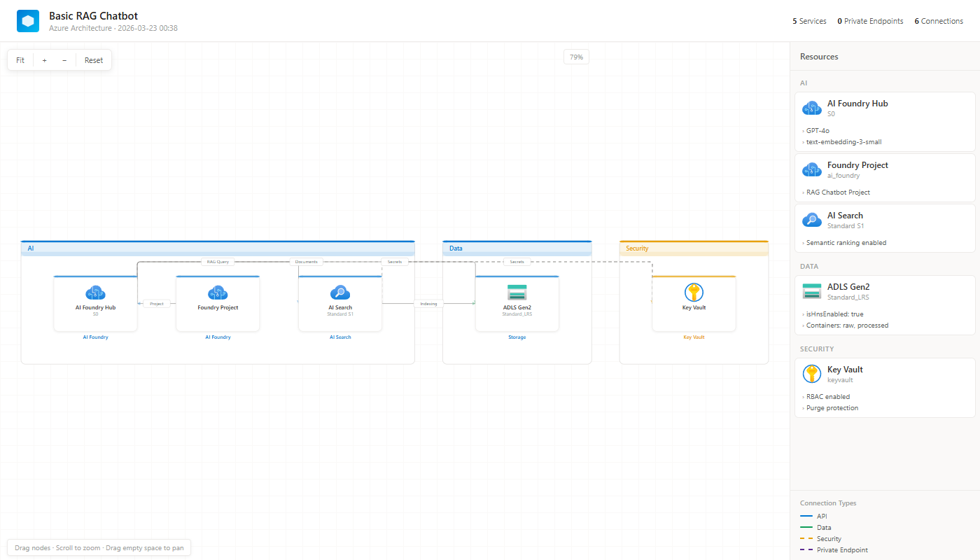Zoom out with the minus button
This screenshot has width=980, height=560.
pyautogui.click(x=64, y=60)
